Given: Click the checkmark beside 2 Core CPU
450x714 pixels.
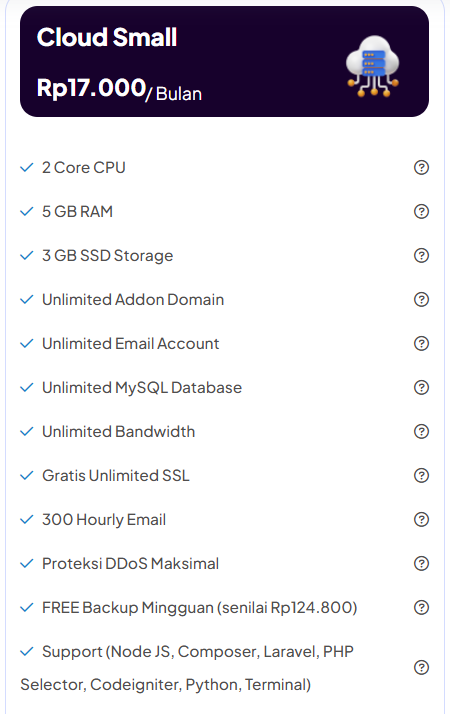Looking at the screenshot, I should click(27, 168).
